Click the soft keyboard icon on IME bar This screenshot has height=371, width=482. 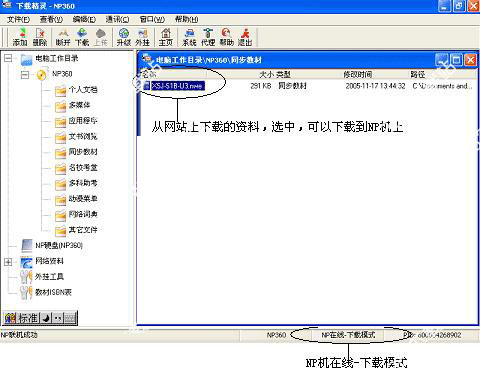[70, 318]
